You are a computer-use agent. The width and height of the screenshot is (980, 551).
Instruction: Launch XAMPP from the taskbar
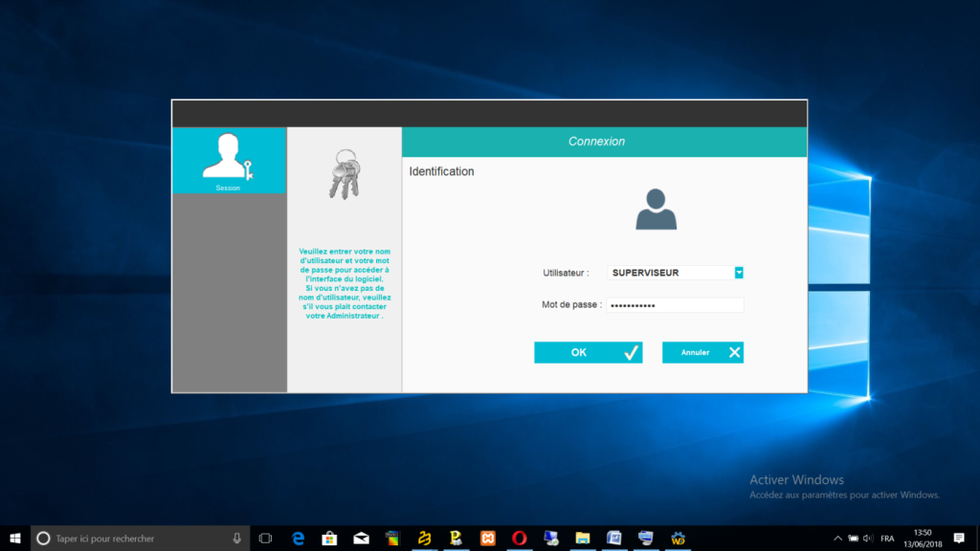[x=487, y=539]
